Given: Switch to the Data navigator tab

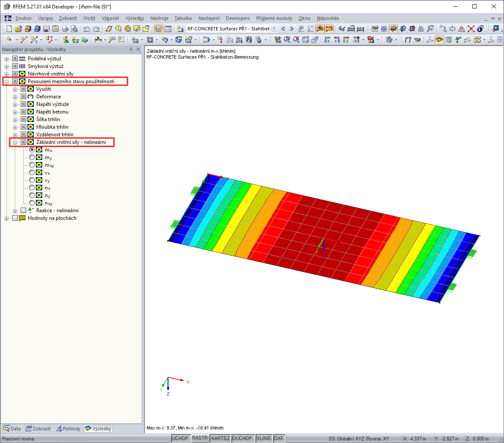Looking at the screenshot, I should click(x=12, y=429).
